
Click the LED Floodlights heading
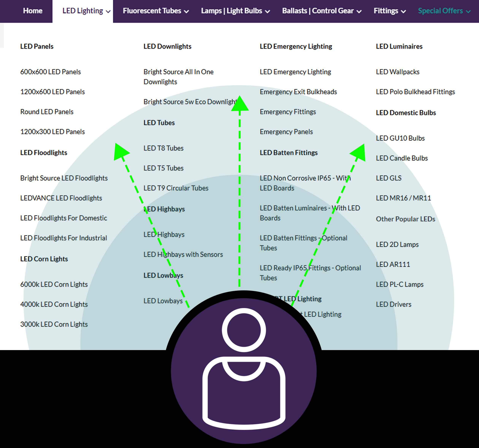(x=44, y=153)
